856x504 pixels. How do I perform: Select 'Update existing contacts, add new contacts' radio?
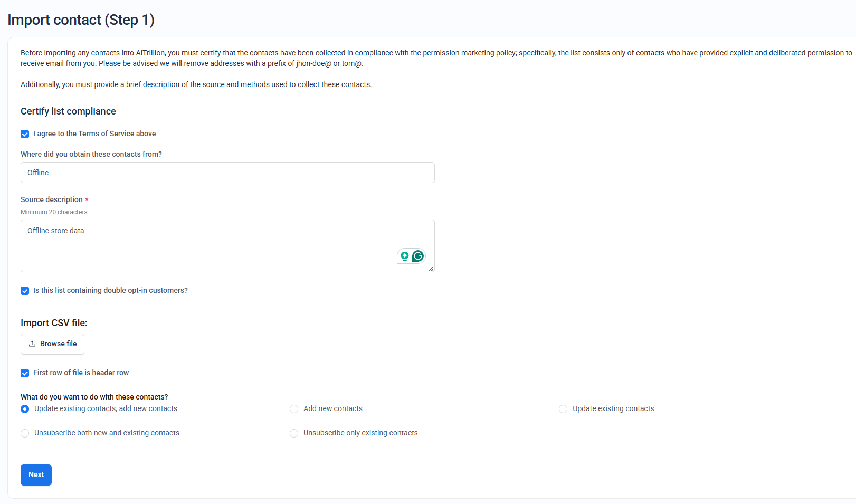[x=25, y=409]
